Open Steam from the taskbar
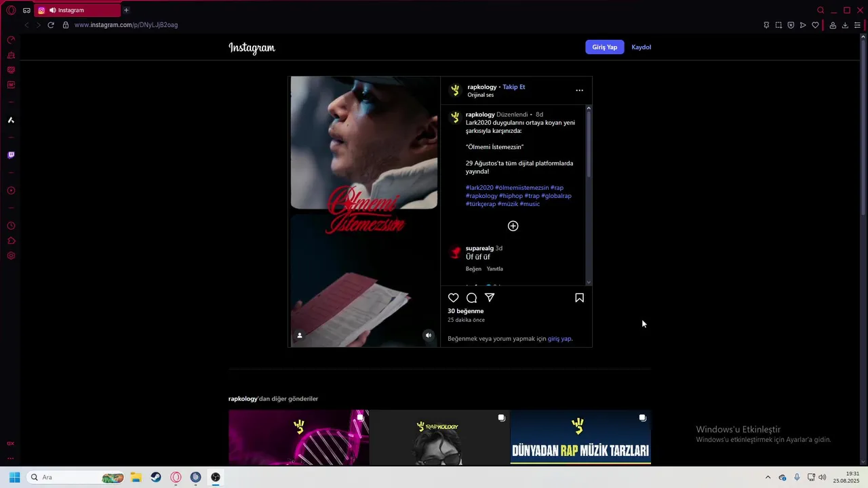 coord(156,477)
